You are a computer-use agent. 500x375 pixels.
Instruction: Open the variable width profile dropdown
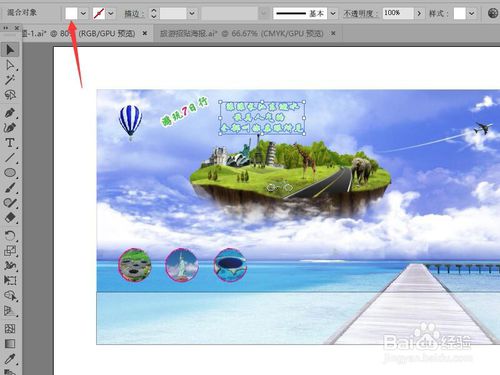click(x=264, y=13)
